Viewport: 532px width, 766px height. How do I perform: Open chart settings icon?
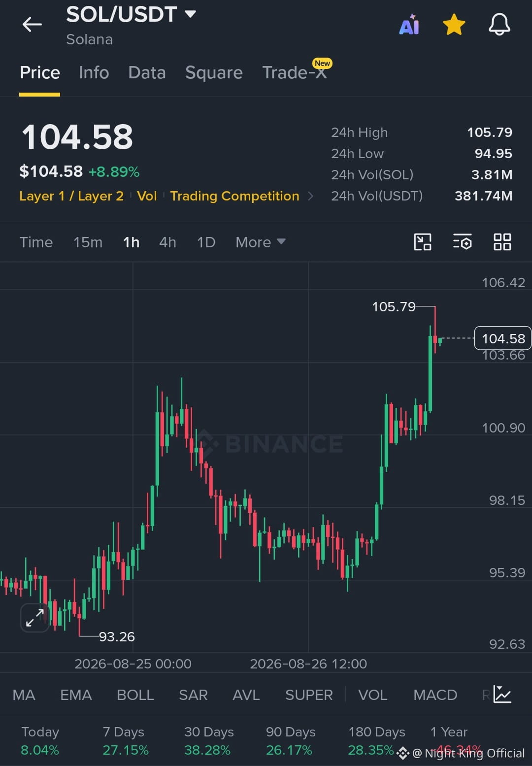tap(462, 242)
